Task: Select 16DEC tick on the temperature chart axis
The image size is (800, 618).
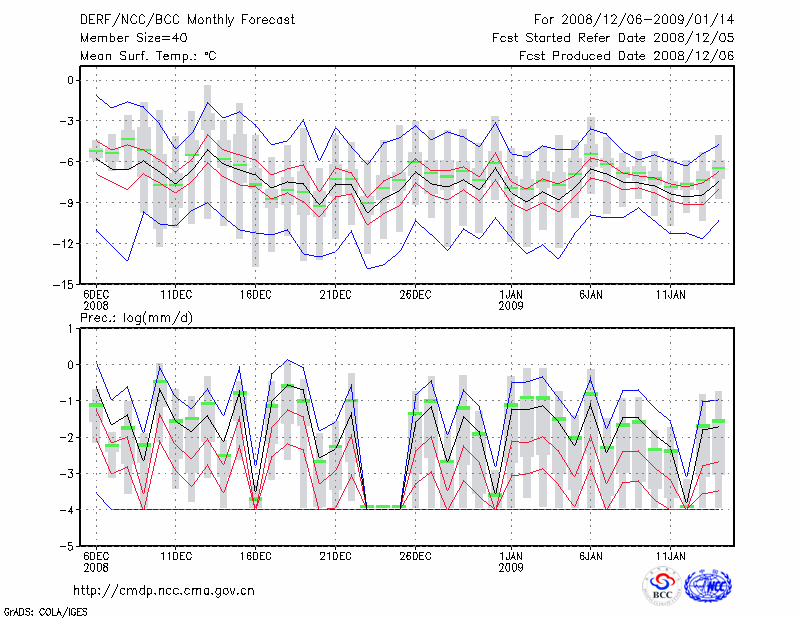Action: pos(255,294)
